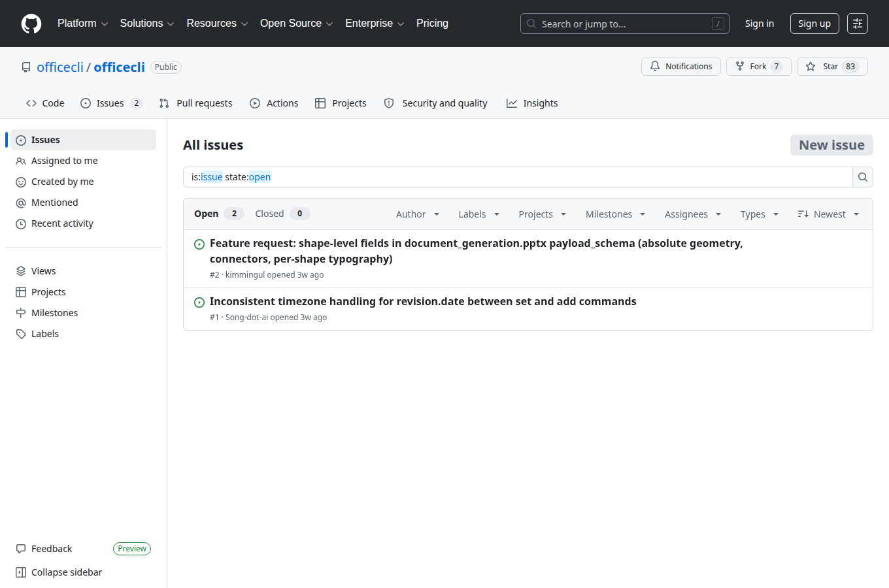
Task: Open the shape-level fields feature request issue
Action: pos(476,251)
